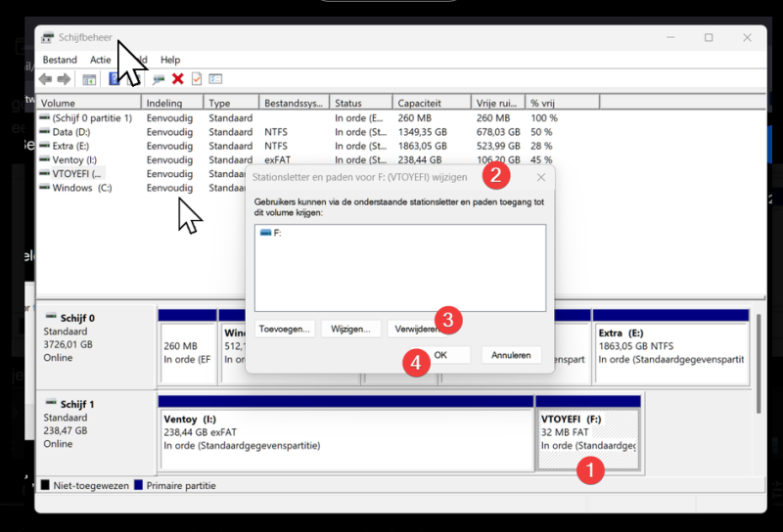Image resolution: width=783 pixels, height=532 pixels.
Task: Click the back arrow in toolbar
Action: 45,79
